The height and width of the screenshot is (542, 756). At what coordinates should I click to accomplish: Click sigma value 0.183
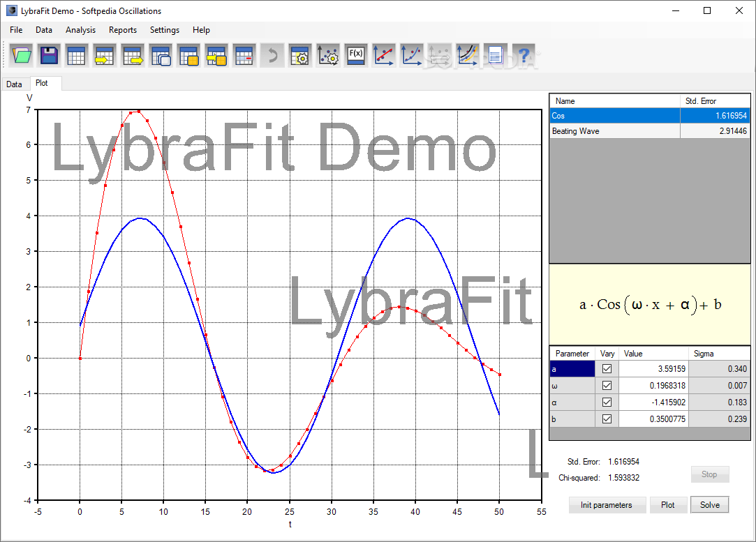click(720, 402)
